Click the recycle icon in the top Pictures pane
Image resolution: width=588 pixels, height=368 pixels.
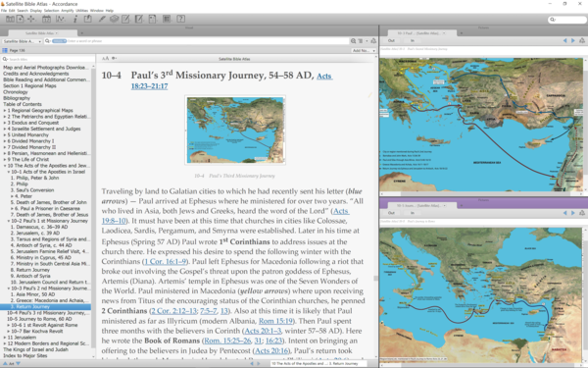[x=582, y=40]
